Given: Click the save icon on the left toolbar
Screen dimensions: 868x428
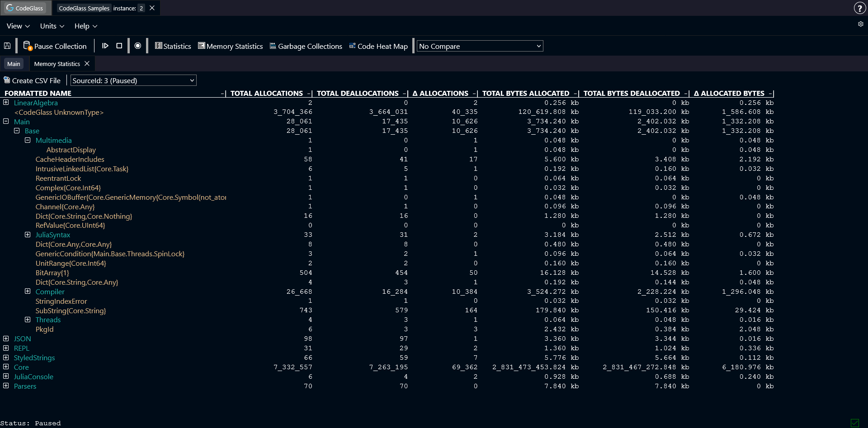Looking at the screenshot, I should (7, 46).
